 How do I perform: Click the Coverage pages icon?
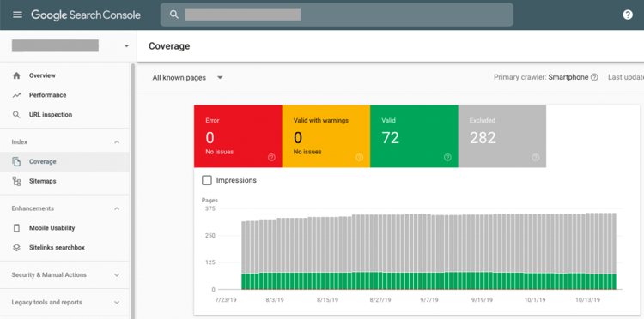point(16,161)
